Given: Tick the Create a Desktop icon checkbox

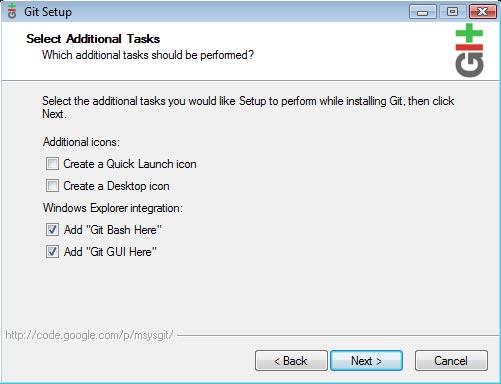Looking at the screenshot, I should click(52, 186).
